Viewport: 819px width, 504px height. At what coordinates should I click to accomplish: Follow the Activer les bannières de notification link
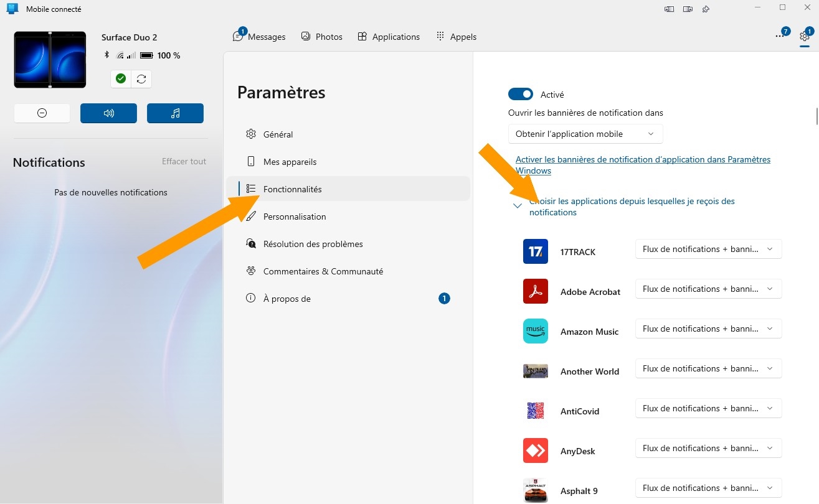(x=643, y=165)
